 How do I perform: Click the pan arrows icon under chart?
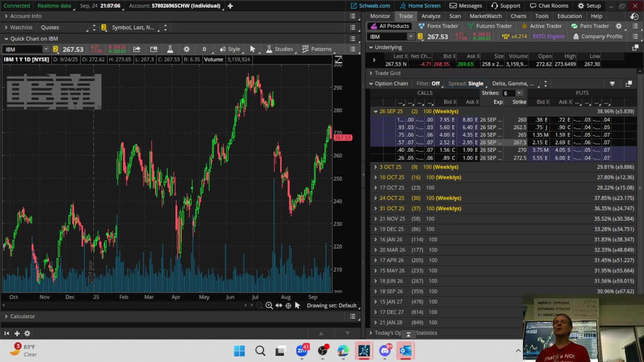pos(279,306)
